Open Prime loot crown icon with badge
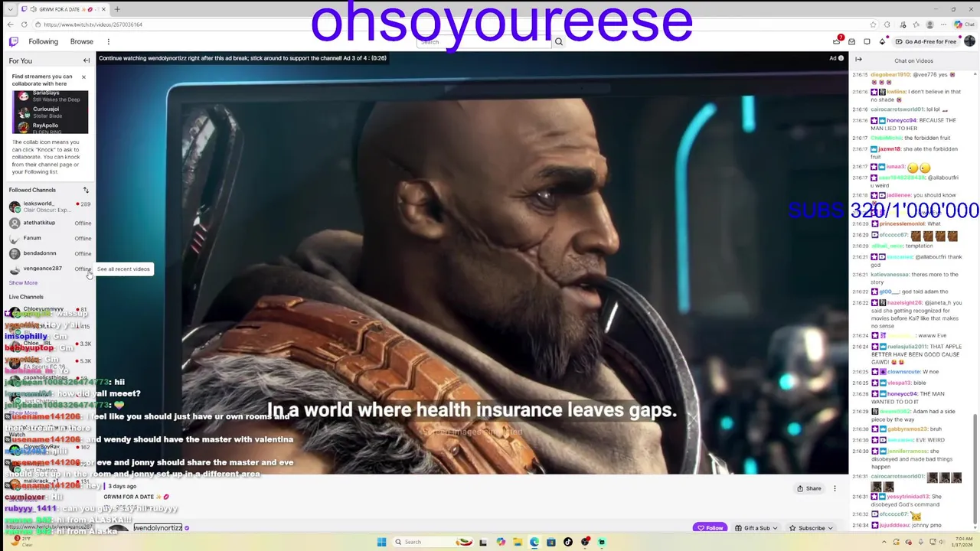Viewport: 980px width, 551px height. coord(837,41)
